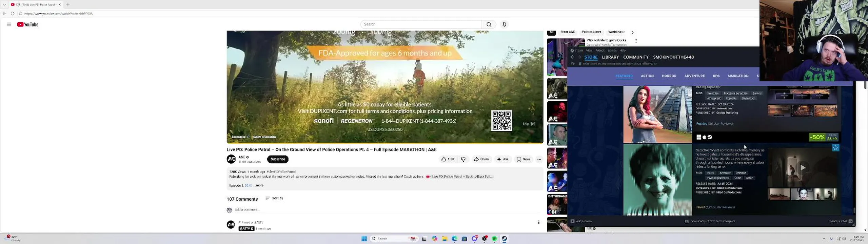Image resolution: width=868 pixels, height=244 pixels.
Task: Open more actions ellipsis beside Save
Action: point(539,159)
